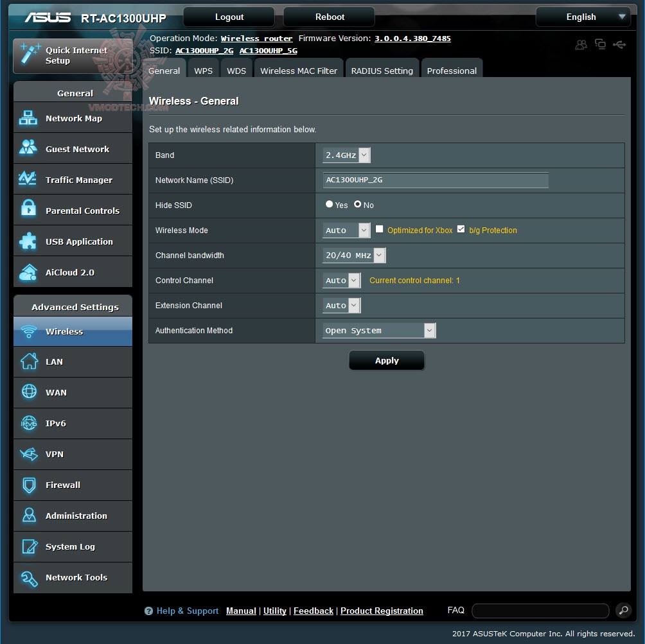Open the Extension Channel dropdown
The image size is (645, 644).
pos(341,306)
